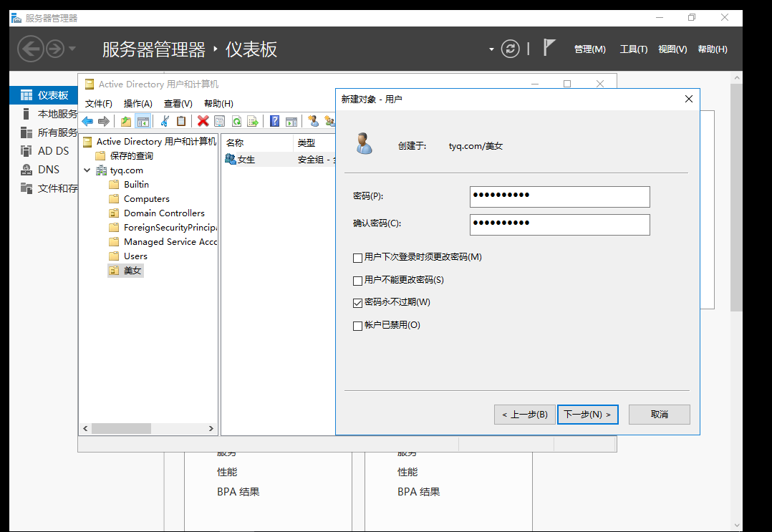Click the 确认密码(C) input field
772x532 pixels.
tap(560, 224)
